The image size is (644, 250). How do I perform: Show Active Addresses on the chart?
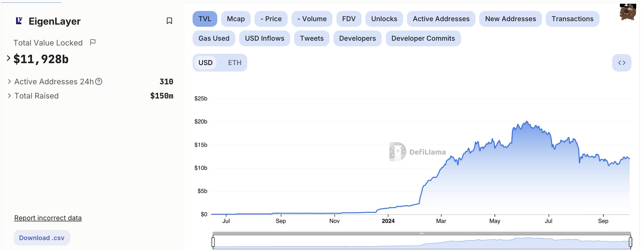coord(441,19)
